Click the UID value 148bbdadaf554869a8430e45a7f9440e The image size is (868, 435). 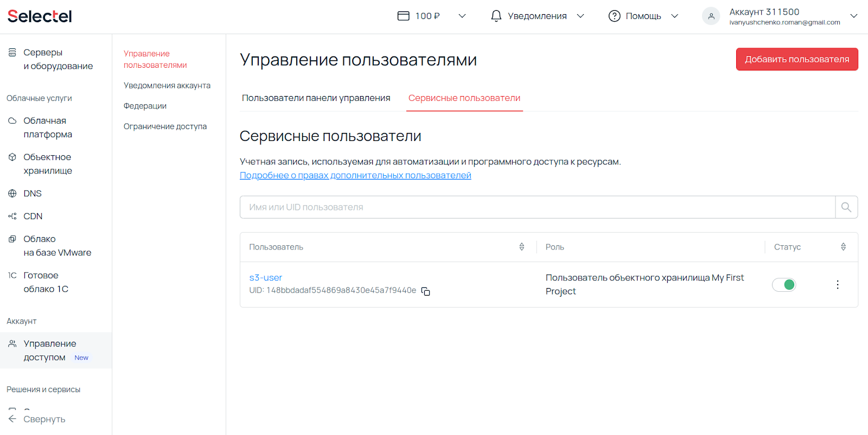(341, 291)
